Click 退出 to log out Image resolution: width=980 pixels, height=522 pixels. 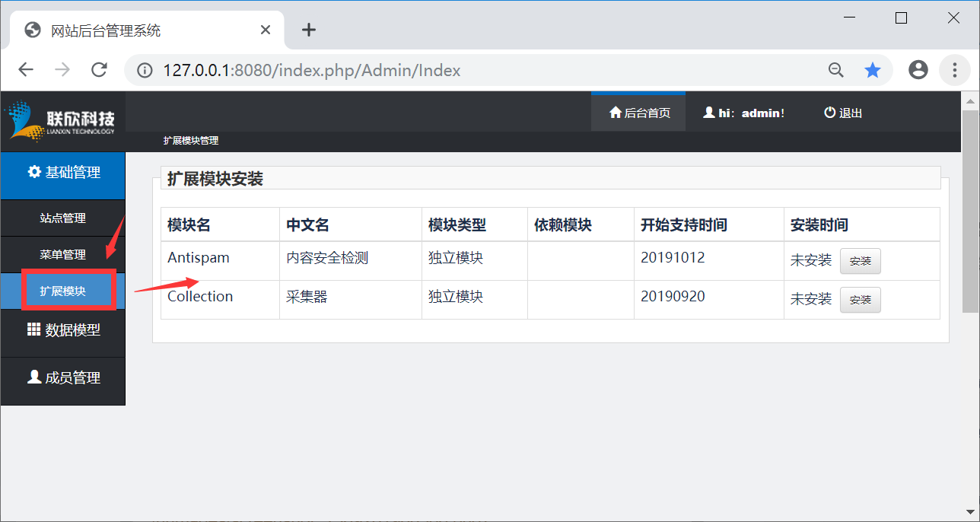click(x=843, y=113)
